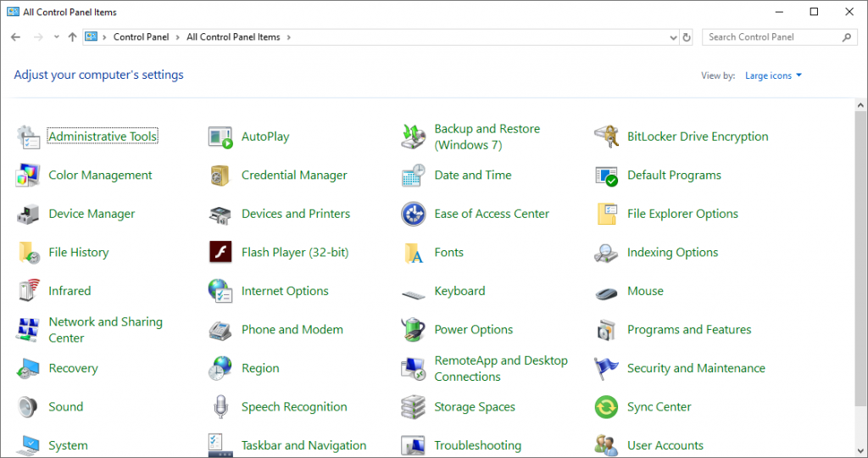
Task: Open the Internet Options globe icon
Action: coord(220,291)
